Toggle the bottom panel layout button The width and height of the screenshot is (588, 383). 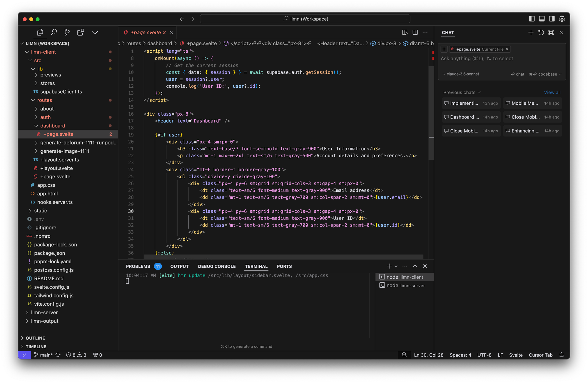point(542,19)
